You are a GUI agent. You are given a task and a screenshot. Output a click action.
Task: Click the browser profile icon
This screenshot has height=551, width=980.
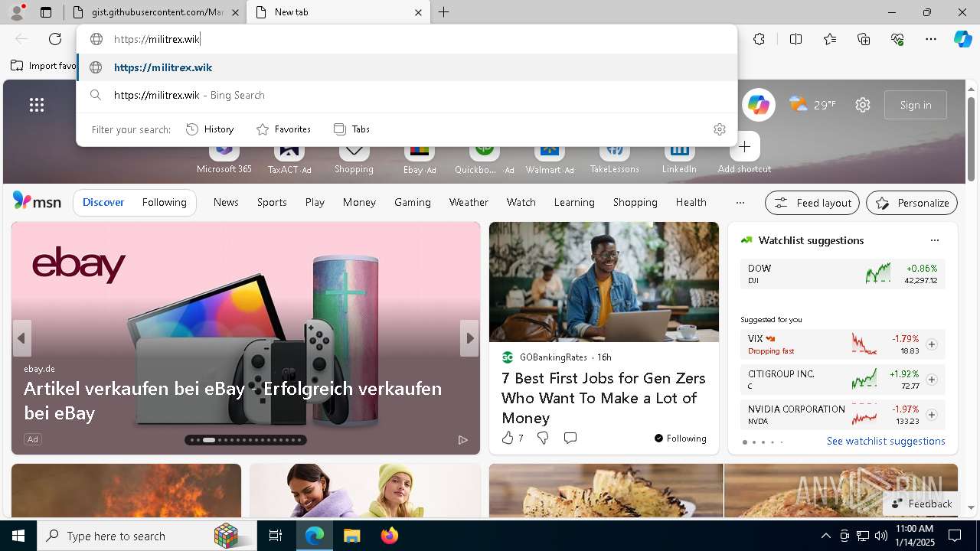[16, 12]
